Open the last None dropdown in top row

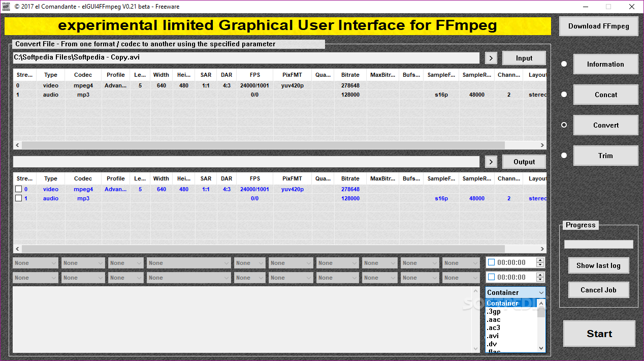pos(461,263)
